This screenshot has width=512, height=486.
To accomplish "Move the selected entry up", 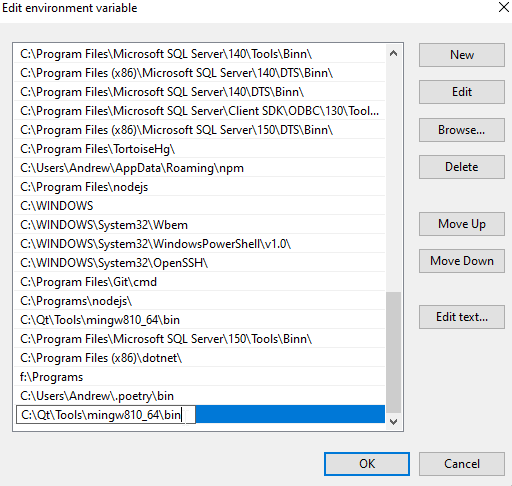I will [462, 224].
